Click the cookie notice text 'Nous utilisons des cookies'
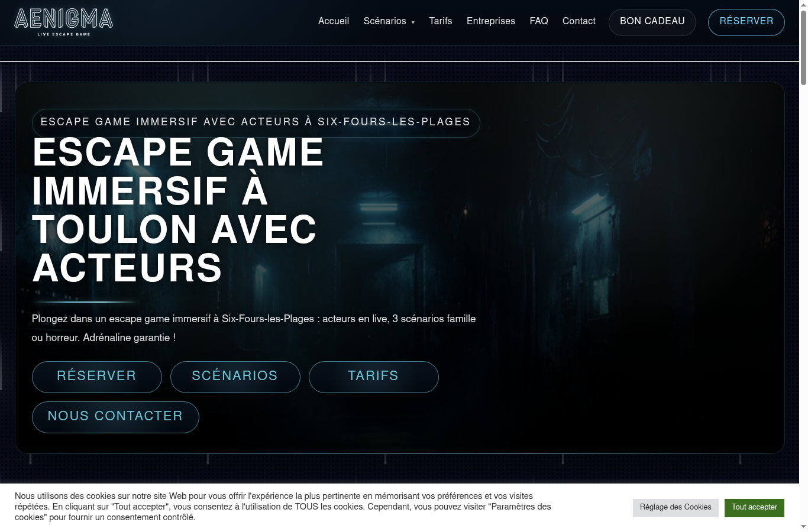This screenshot has width=808, height=532. coord(283,507)
